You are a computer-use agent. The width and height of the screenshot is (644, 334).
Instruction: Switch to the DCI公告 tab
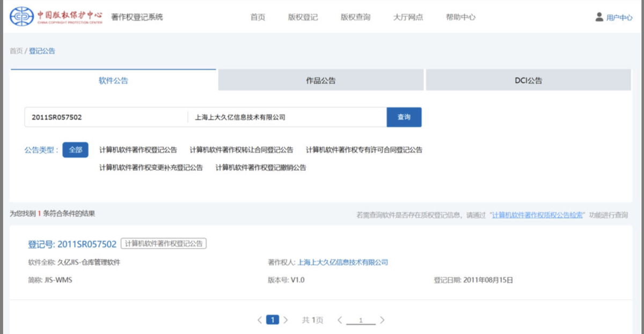coord(528,81)
